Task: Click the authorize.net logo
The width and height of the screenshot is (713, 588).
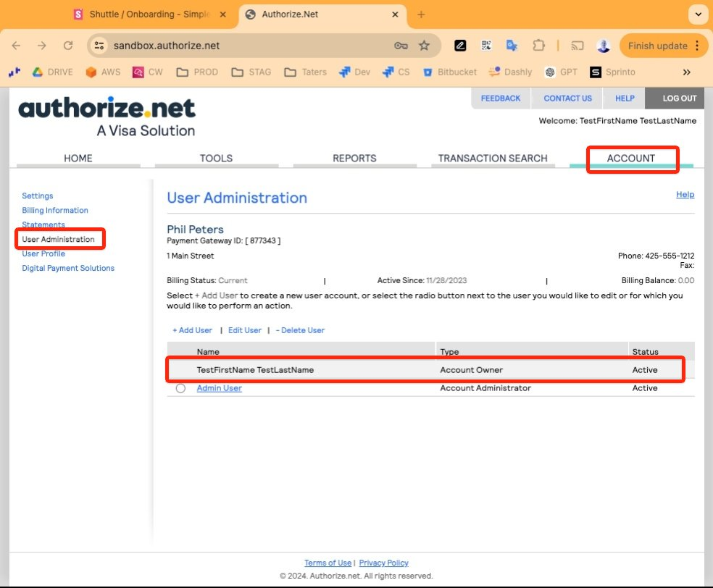Action: 107,117
